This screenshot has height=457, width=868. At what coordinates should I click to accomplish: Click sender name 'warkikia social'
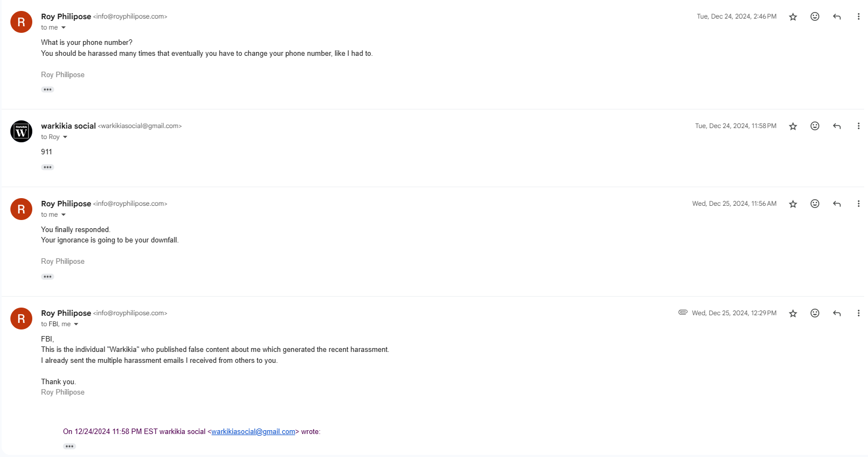pos(68,126)
